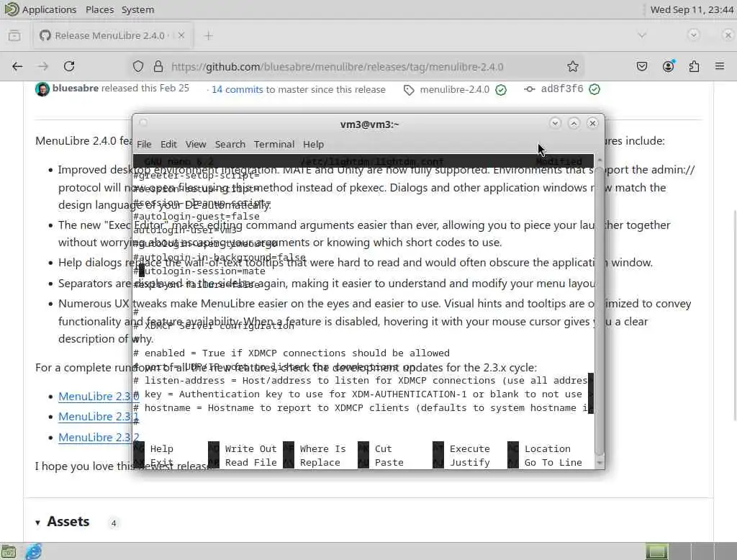Open bluesabre user avatar
Image resolution: width=737 pixels, height=560 pixels.
tap(42, 89)
